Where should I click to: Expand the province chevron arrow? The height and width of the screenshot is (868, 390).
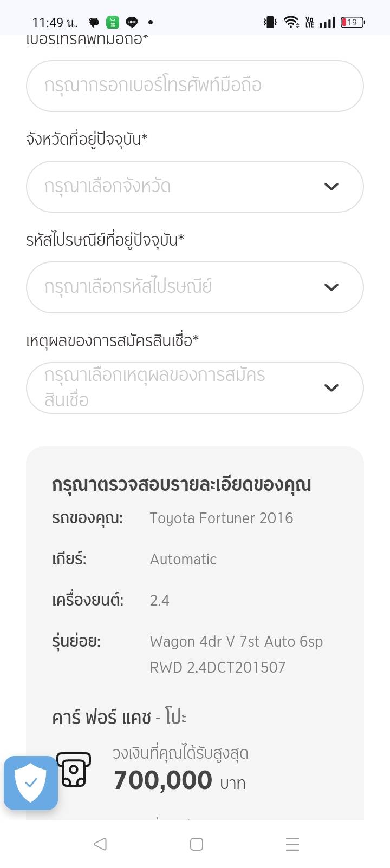pos(331,187)
